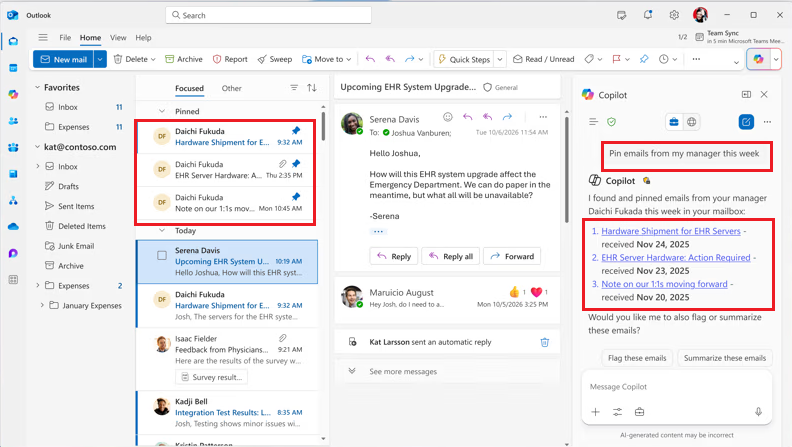The image size is (792, 447).
Task: Switch to the Focused inbox tab
Action: click(x=189, y=88)
